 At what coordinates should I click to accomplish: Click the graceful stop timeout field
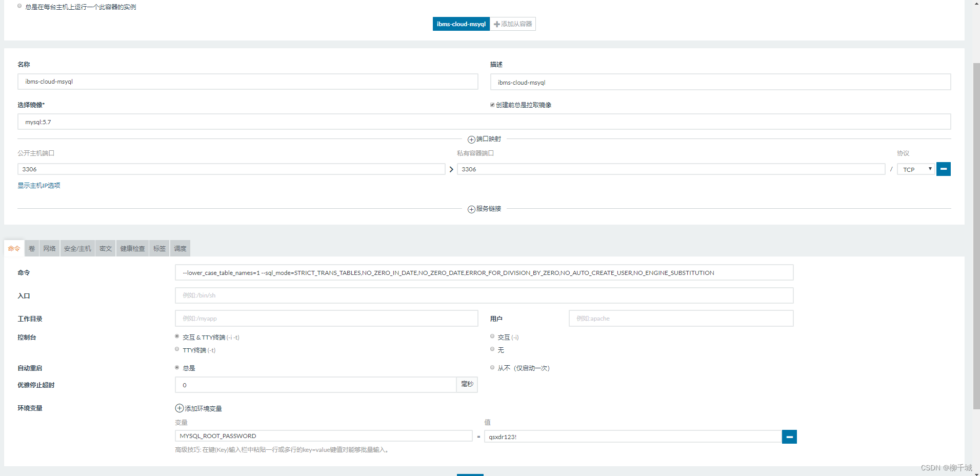tap(315, 385)
